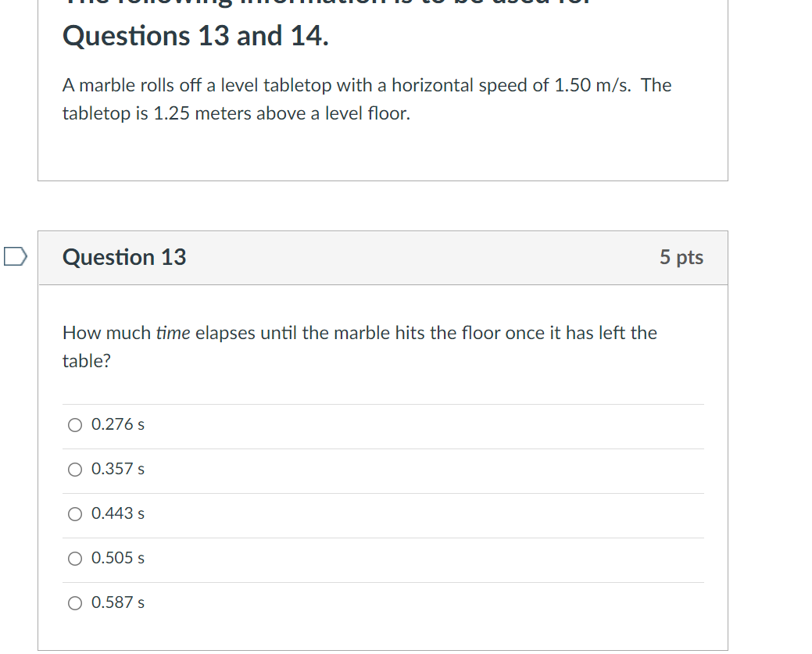Screen dimensions: 812x654
Task: Select the 0.276 s answer choice
Action: (74, 424)
